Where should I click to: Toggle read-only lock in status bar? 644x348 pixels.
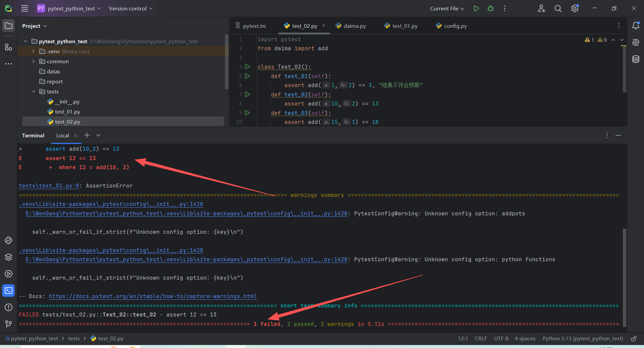634,339
